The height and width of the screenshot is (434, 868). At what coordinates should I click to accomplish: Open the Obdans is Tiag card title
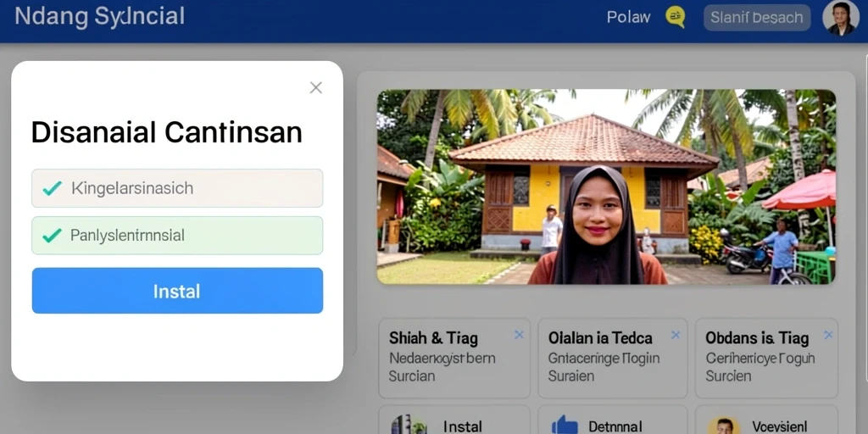click(x=757, y=337)
